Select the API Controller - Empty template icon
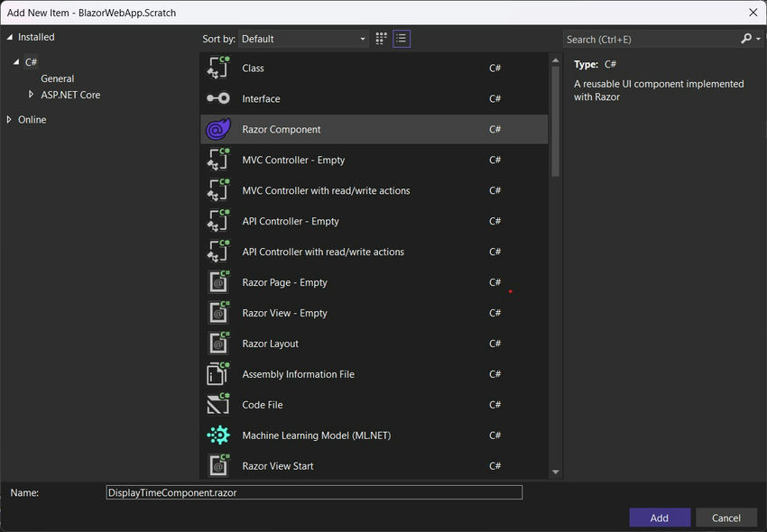The width and height of the screenshot is (767, 532). tap(217, 221)
